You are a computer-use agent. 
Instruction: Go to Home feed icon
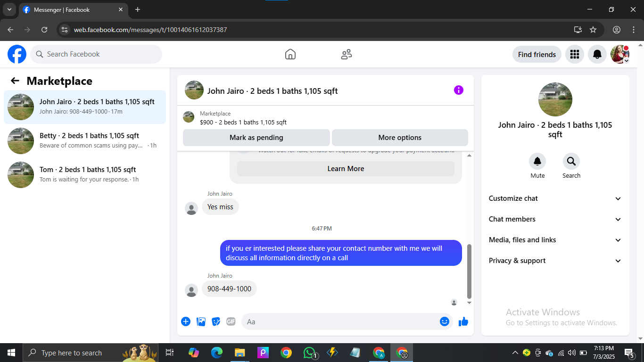[x=290, y=54]
